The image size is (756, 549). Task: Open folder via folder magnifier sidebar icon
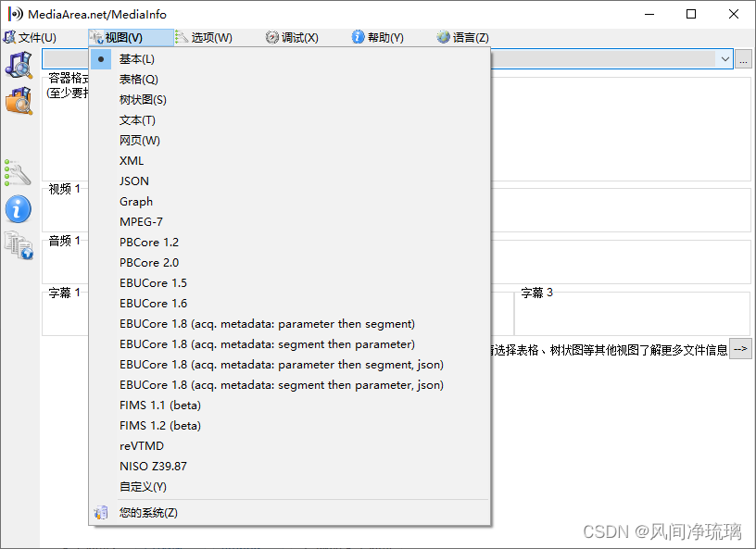(19, 101)
